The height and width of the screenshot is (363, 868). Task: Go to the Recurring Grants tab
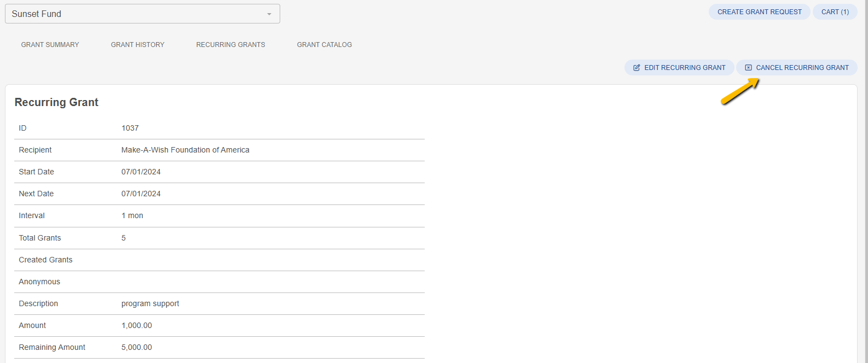[x=231, y=45]
